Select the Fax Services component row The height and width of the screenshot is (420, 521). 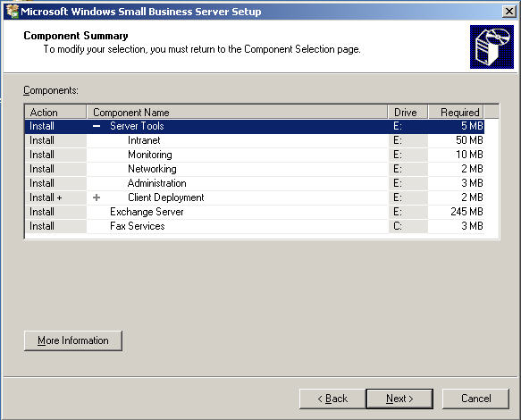click(255, 226)
